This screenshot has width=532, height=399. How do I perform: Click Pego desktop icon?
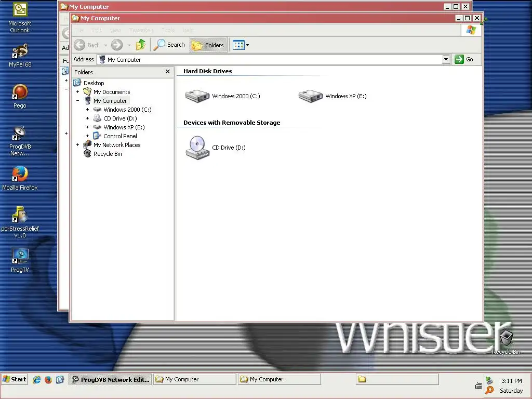20,96
